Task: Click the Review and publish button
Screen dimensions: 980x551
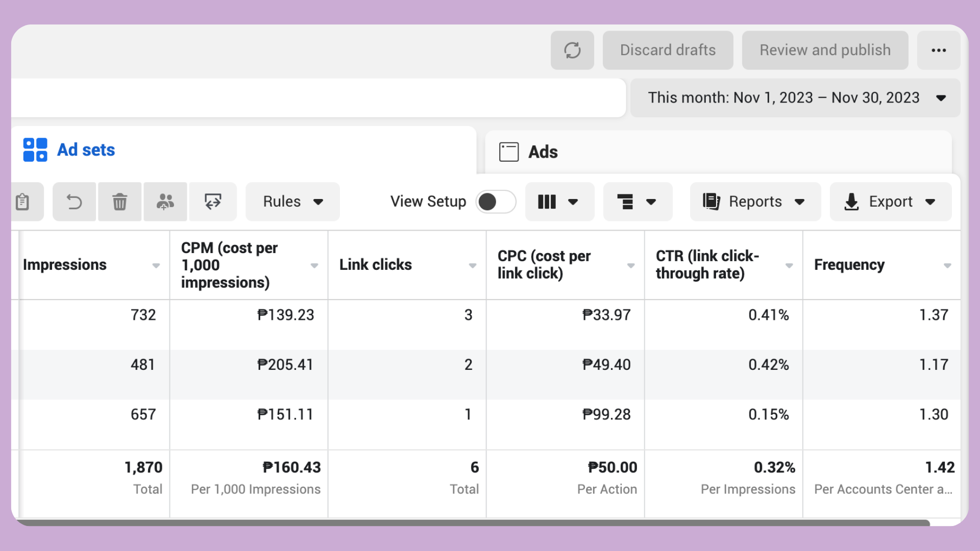Action: (x=825, y=50)
